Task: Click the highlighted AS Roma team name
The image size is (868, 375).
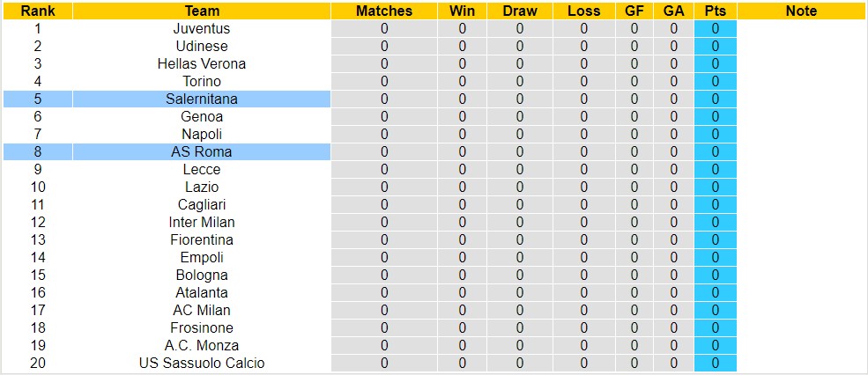Action: point(202,151)
